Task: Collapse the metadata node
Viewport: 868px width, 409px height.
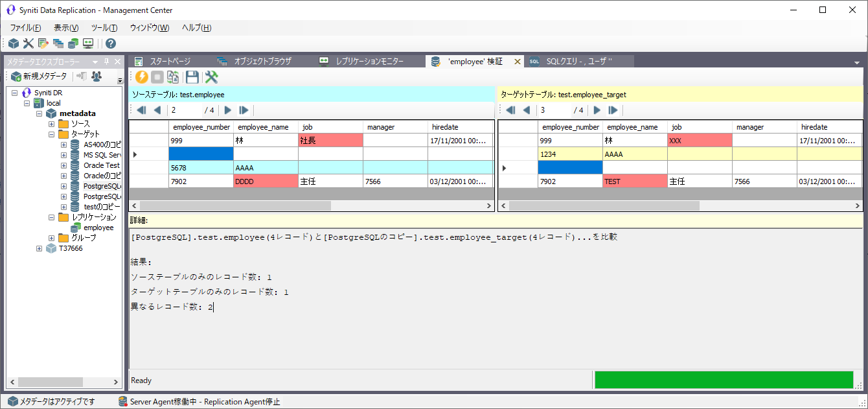Action: coord(39,113)
